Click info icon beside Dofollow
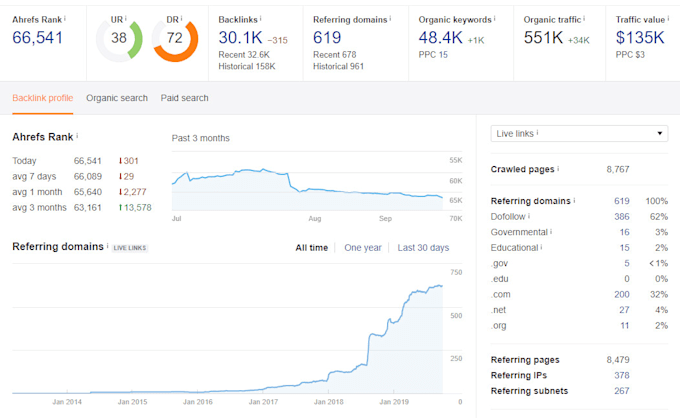 pos(529,216)
